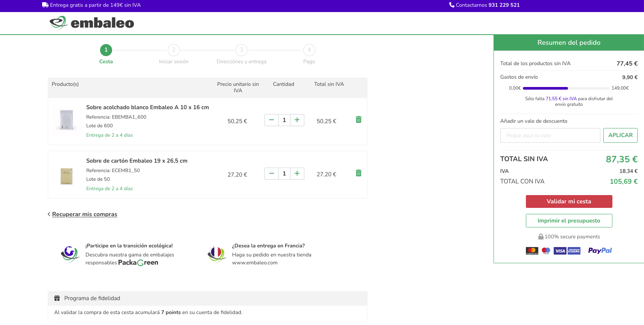Click the Referencia: ECEMB1_50 text
644x325 pixels.
(x=113, y=171)
